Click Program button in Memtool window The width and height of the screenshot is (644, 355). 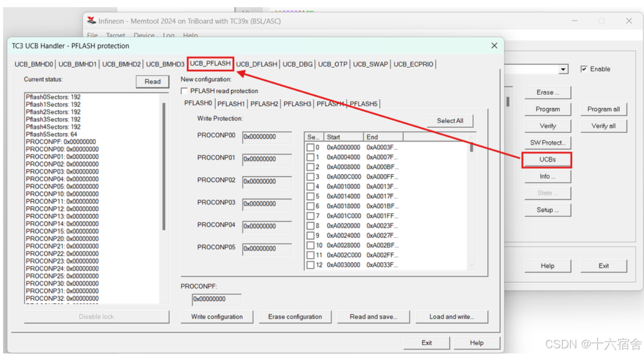point(548,109)
